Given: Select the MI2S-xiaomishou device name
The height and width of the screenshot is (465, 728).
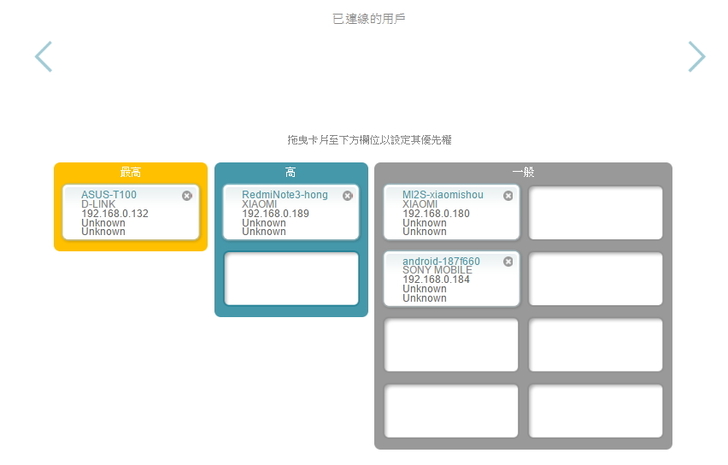Looking at the screenshot, I should 442,194.
